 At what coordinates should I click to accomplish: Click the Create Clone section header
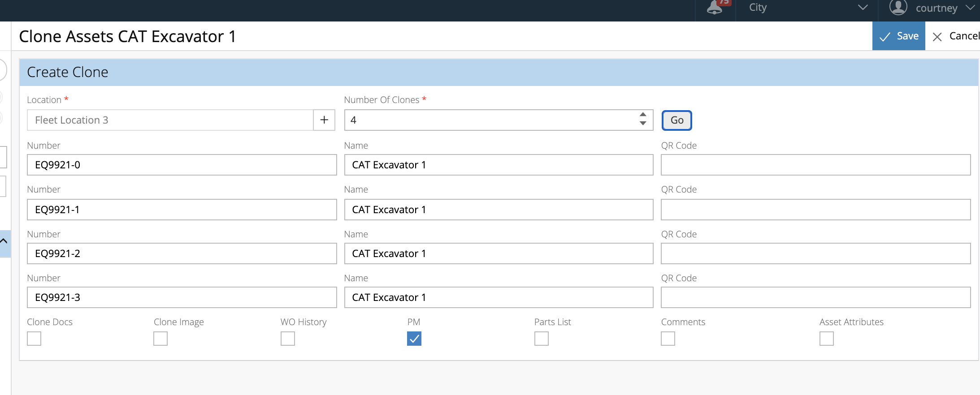[x=499, y=72]
